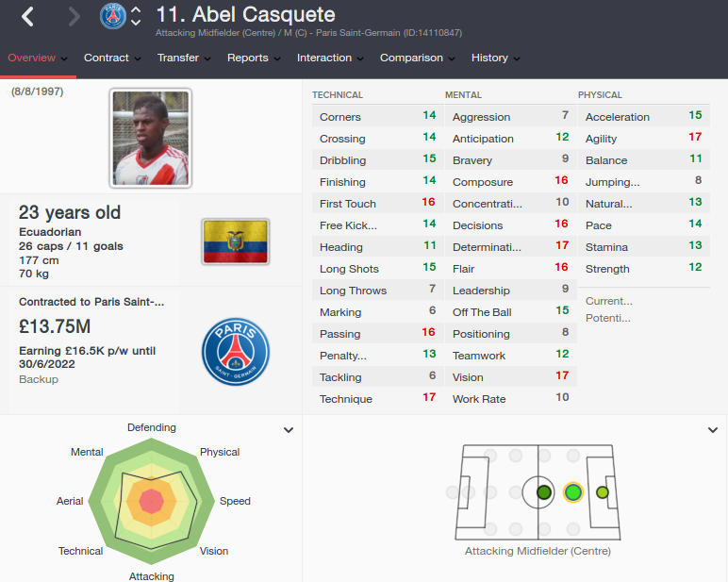Go back with the left arrow

click(x=28, y=17)
